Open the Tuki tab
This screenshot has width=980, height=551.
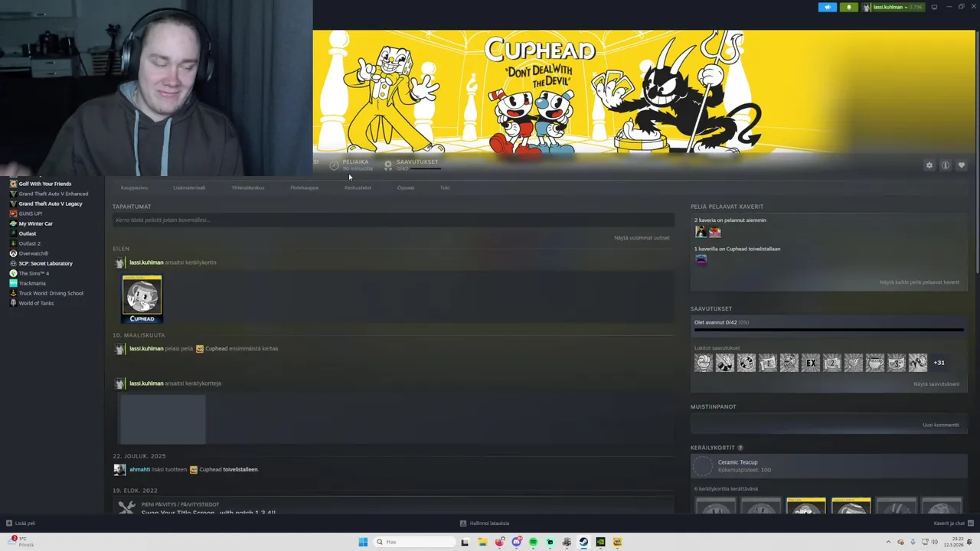point(445,187)
